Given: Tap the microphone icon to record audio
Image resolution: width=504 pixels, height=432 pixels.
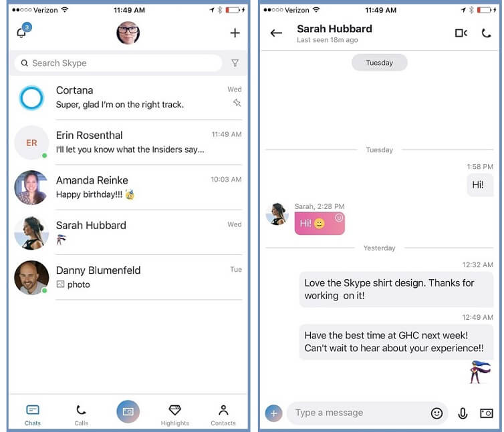Looking at the screenshot, I should (x=463, y=413).
